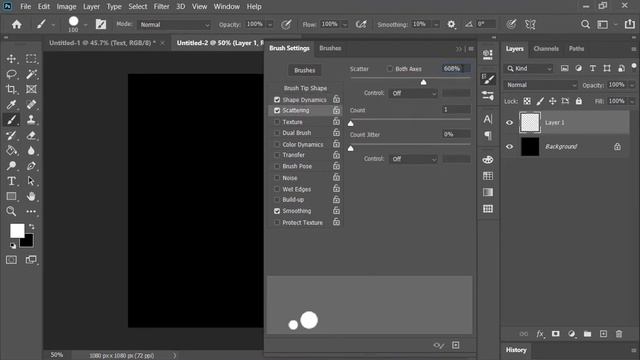640x360 pixels.
Task: Select the Hand tool
Action: point(31,196)
